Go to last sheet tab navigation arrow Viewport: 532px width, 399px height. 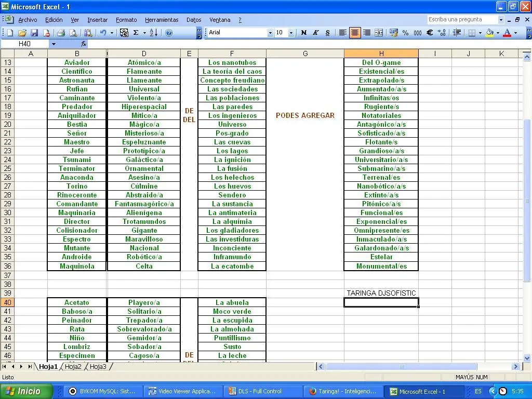pos(30,366)
